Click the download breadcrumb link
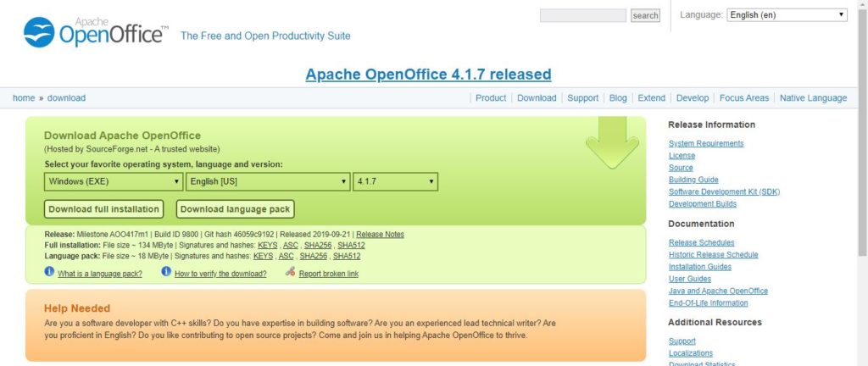868x366 pixels. [66, 98]
